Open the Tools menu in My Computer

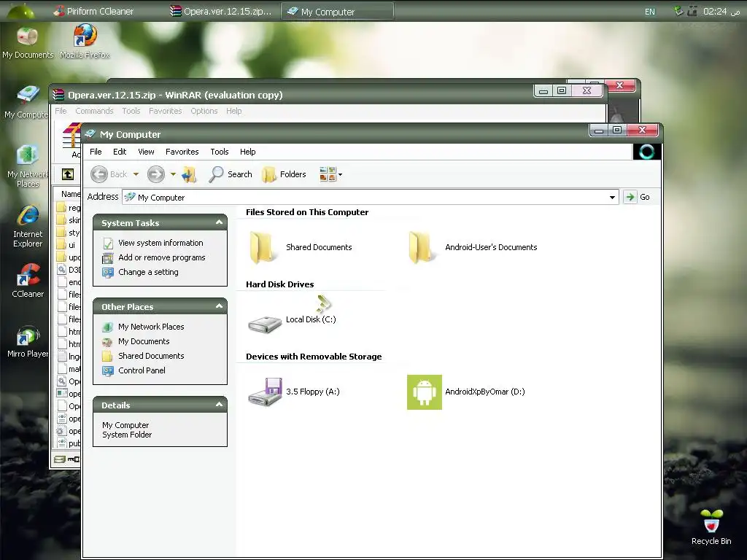coord(219,152)
